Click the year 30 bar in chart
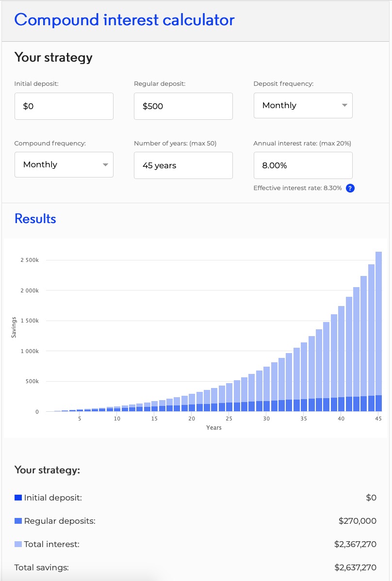 click(266, 393)
